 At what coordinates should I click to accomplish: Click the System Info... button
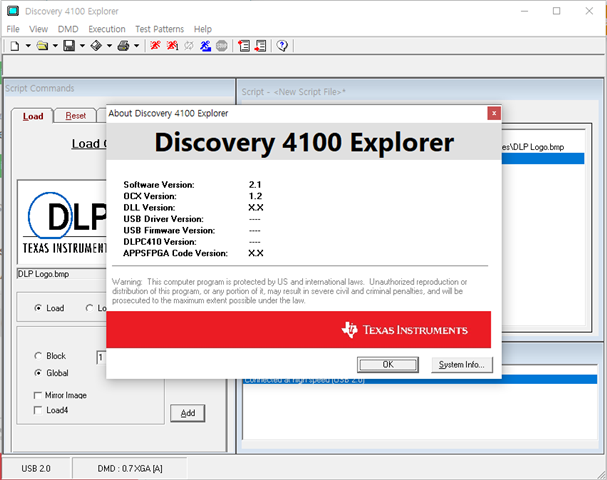[461, 365]
